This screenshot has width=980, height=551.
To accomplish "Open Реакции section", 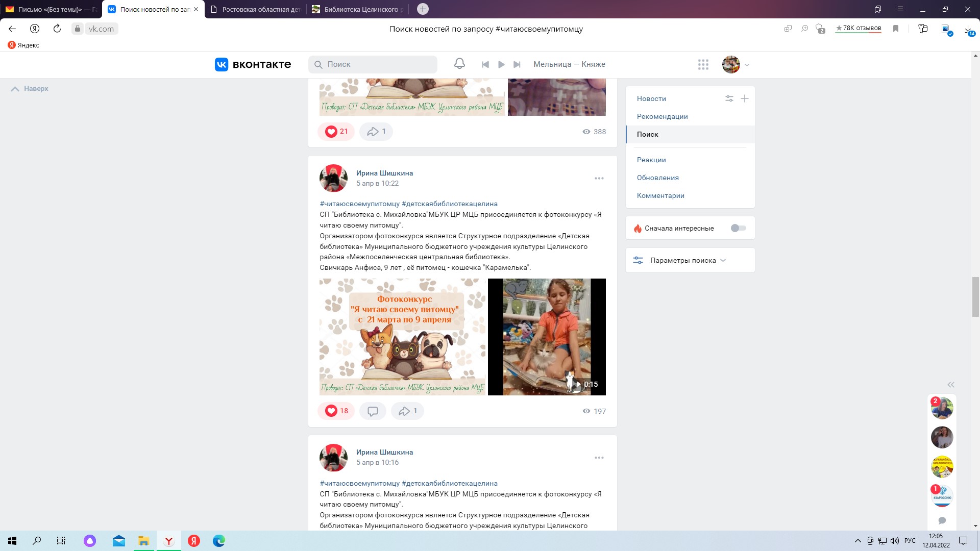I will click(651, 160).
